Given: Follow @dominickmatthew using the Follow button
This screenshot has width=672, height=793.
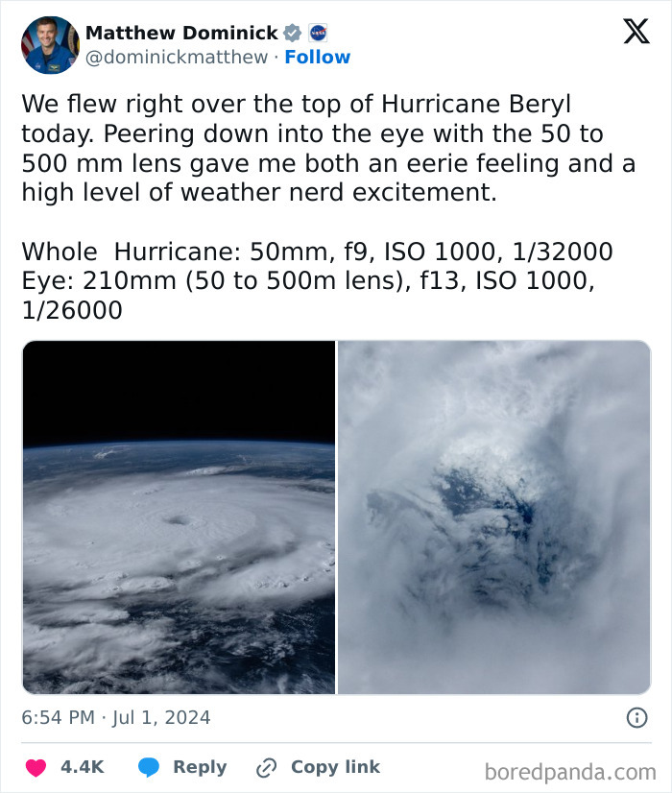Looking at the screenshot, I should click(x=318, y=58).
